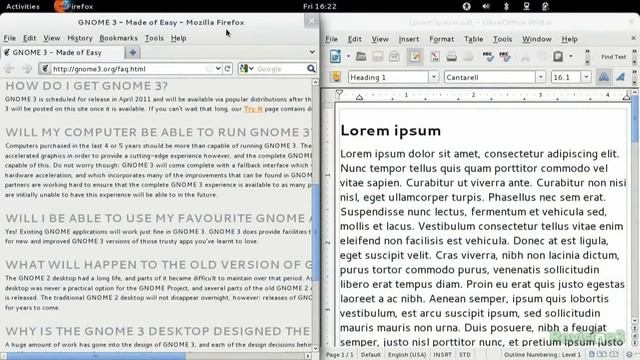Click the Firefox horizontal scrollbar thumb
Image resolution: width=640 pixels, height=360 pixels.
[96, 356]
